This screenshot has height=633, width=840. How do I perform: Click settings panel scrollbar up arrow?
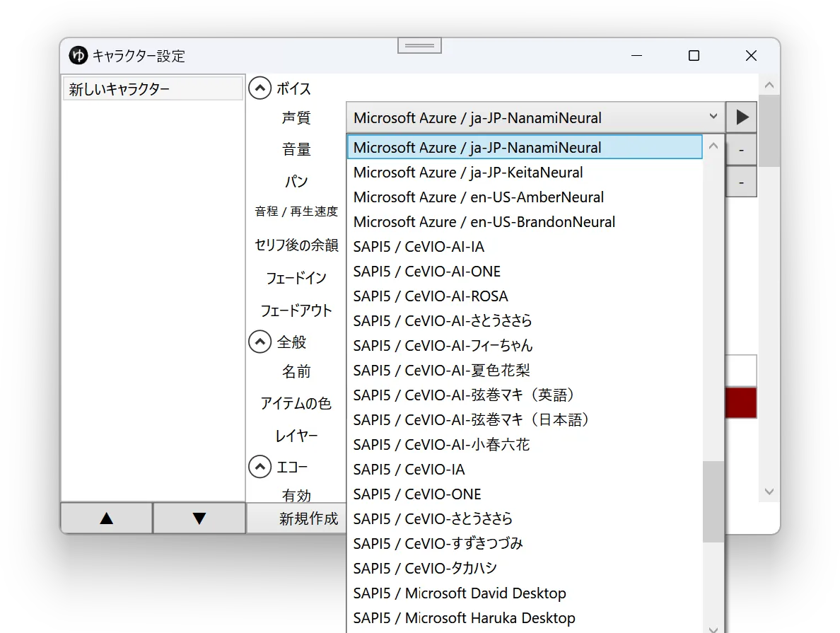pos(769,85)
